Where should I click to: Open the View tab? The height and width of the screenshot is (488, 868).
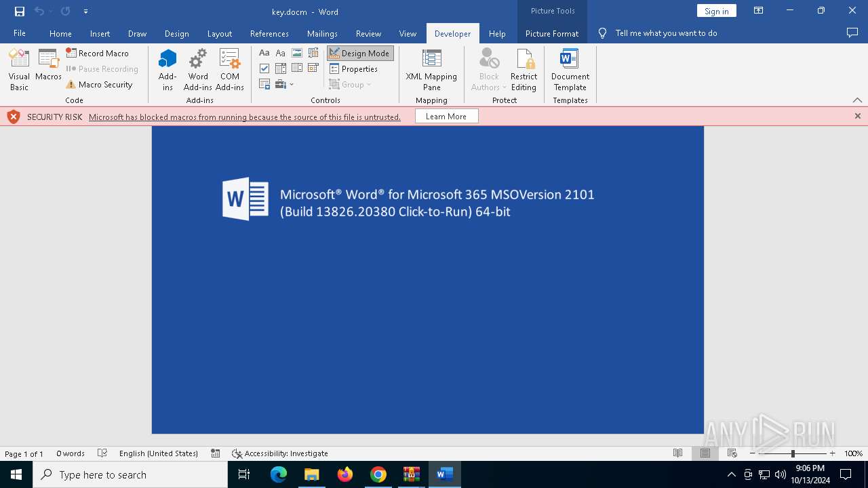click(x=408, y=33)
